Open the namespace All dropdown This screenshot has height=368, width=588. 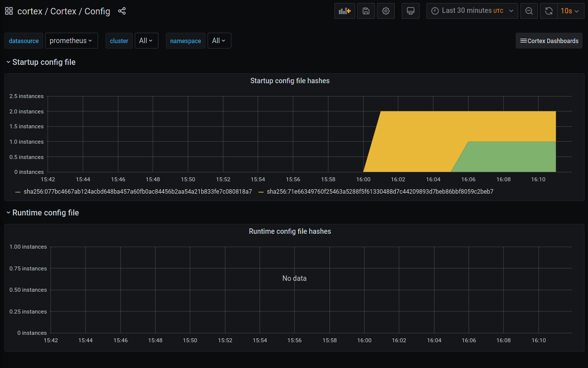coord(219,41)
